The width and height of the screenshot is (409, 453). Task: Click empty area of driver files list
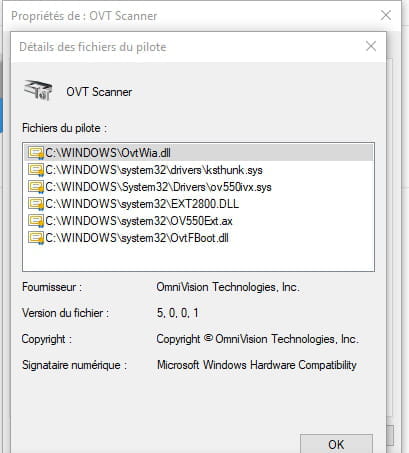click(x=199, y=258)
